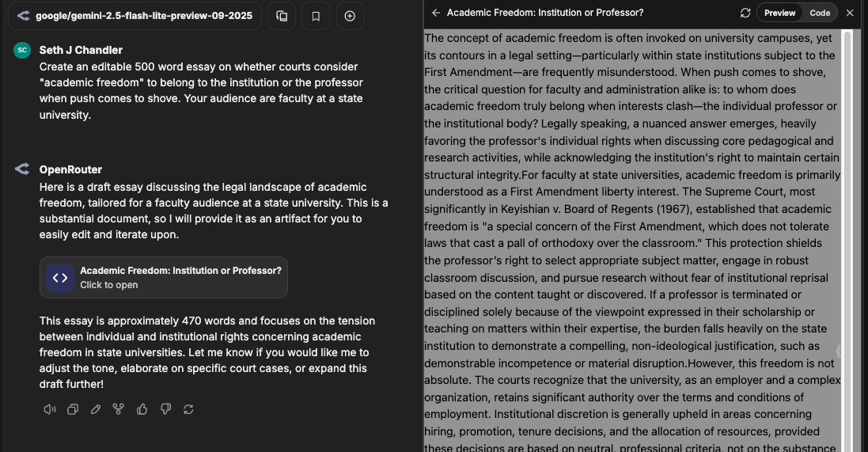Give the response a thumbs up

pos(142,409)
